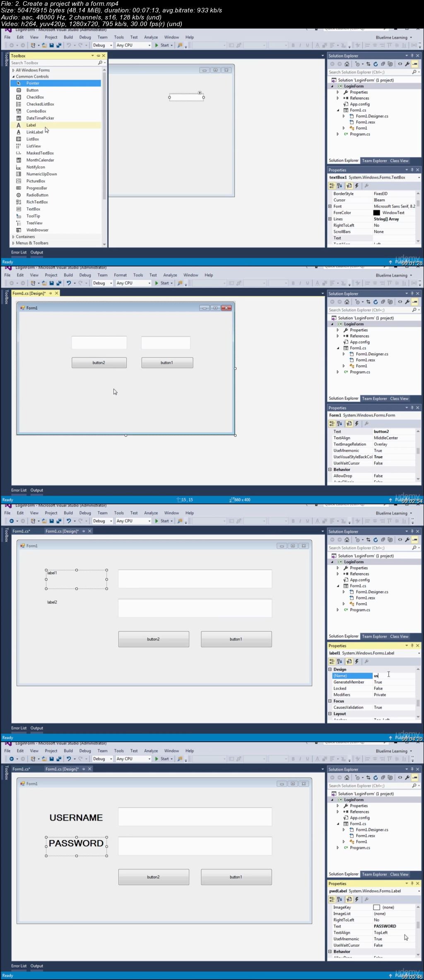
Task: Select the ListBox control in the Toolbox
Action: [x=56, y=139]
